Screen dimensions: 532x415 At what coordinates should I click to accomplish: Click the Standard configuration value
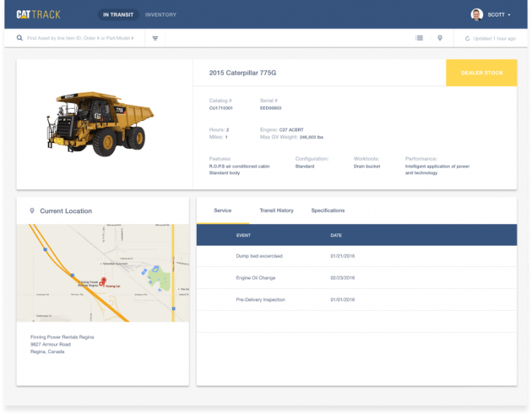pos(305,166)
